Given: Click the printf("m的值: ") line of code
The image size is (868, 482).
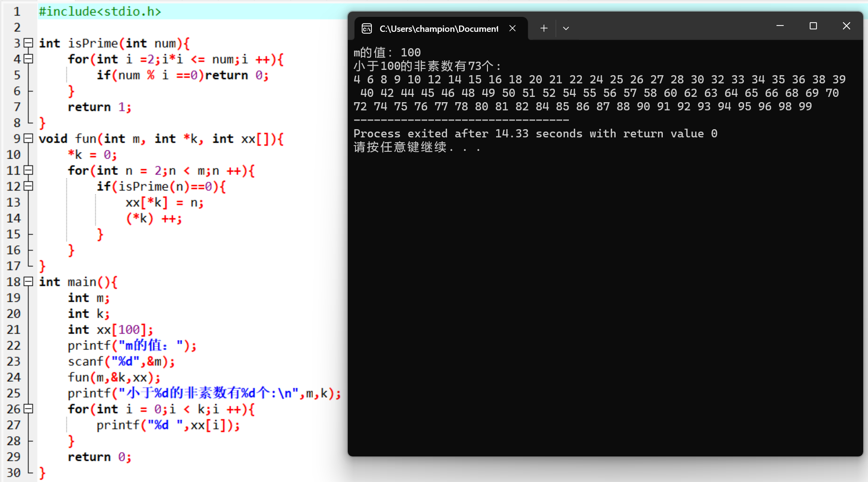Looking at the screenshot, I should (x=132, y=345).
